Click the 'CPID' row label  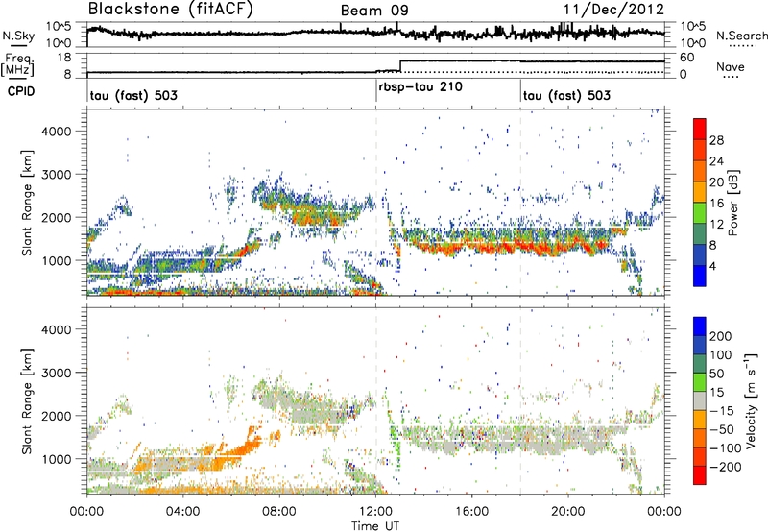point(21,91)
